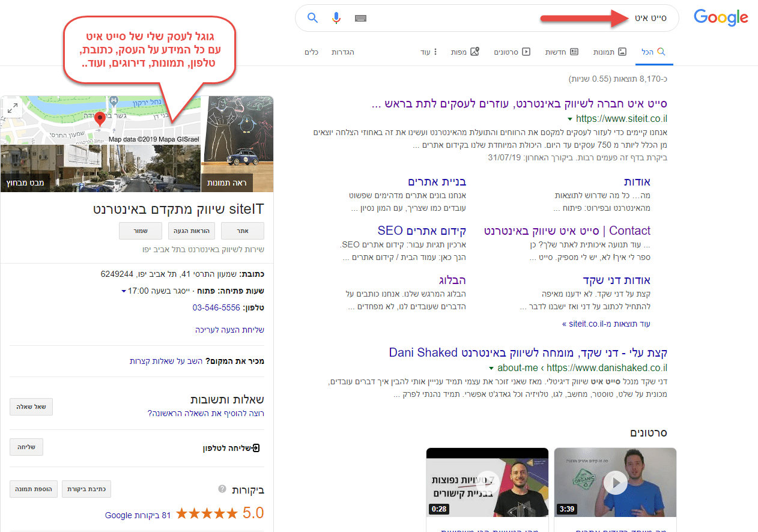Click the הוראות הגעה directions button
758x532 pixels.
[x=192, y=231]
